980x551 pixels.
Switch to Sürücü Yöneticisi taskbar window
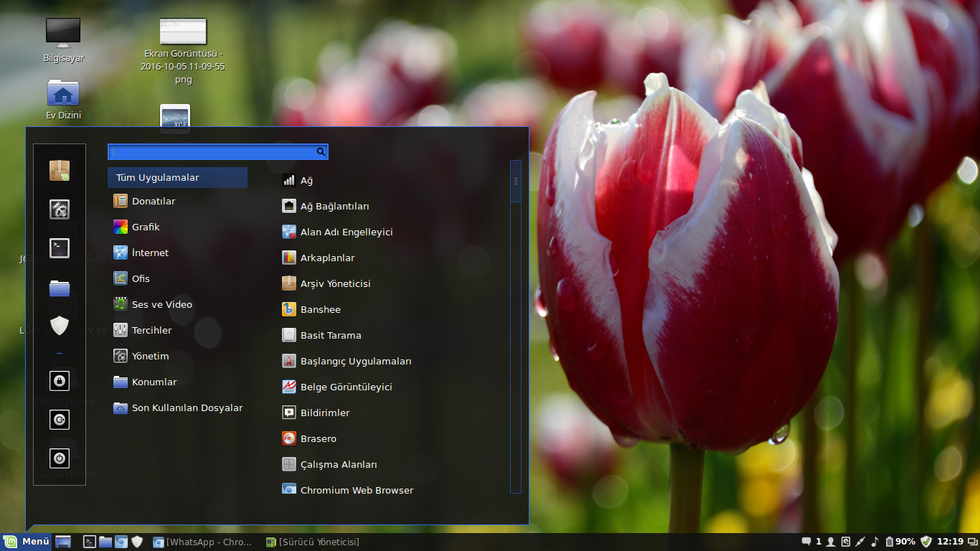coord(313,542)
